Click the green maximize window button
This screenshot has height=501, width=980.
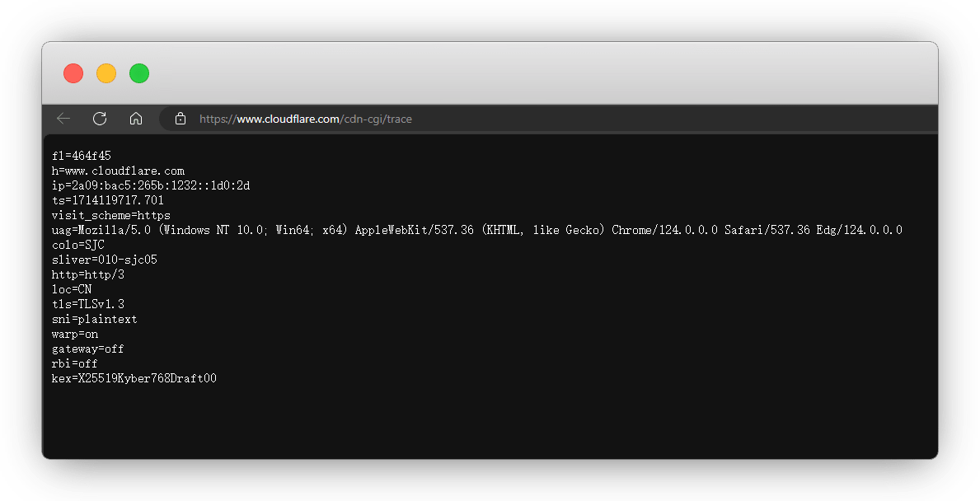coord(139,73)
